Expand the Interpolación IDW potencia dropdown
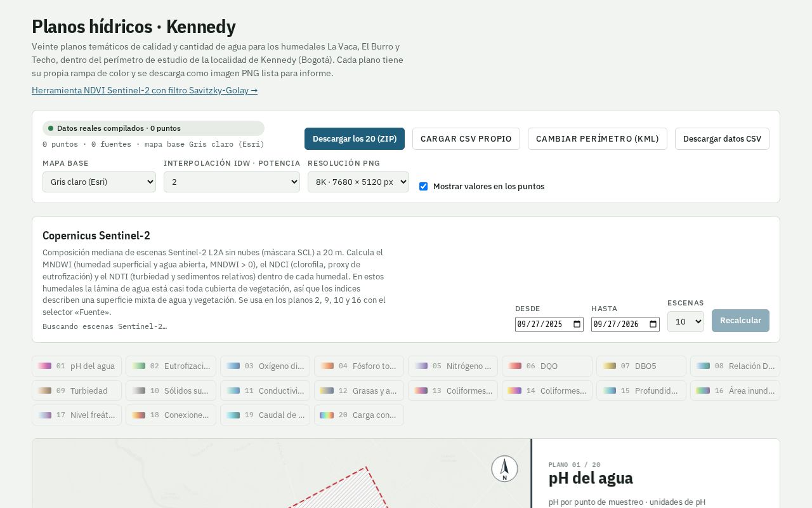Viewport: 812px width, 508px height. [232, 182]
